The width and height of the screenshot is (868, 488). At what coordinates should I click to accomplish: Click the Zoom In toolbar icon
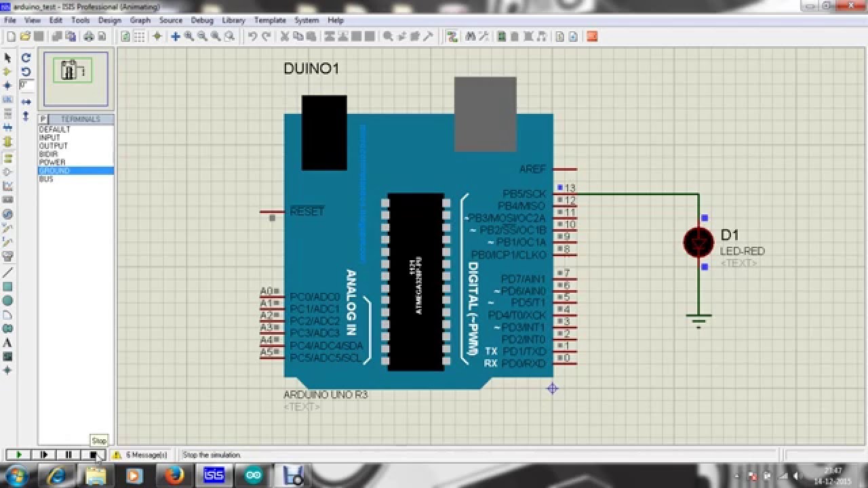coord(189,37)
